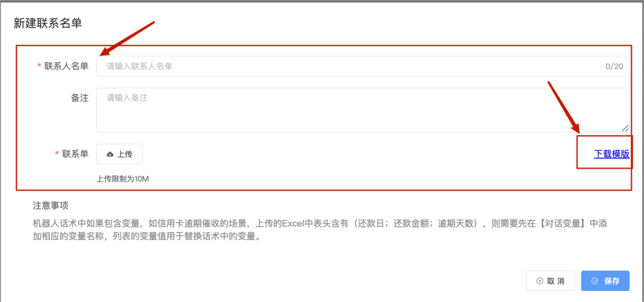Focus the 请输入备注 text area
The height and width of the screenshot is (302, 644).
pos(363,110)
